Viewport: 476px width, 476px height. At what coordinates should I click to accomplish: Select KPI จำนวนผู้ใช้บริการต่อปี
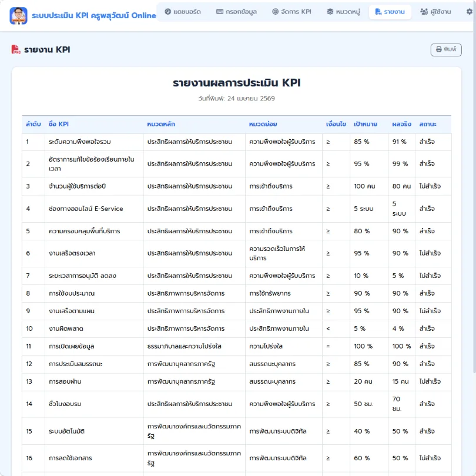click(77, 186)
